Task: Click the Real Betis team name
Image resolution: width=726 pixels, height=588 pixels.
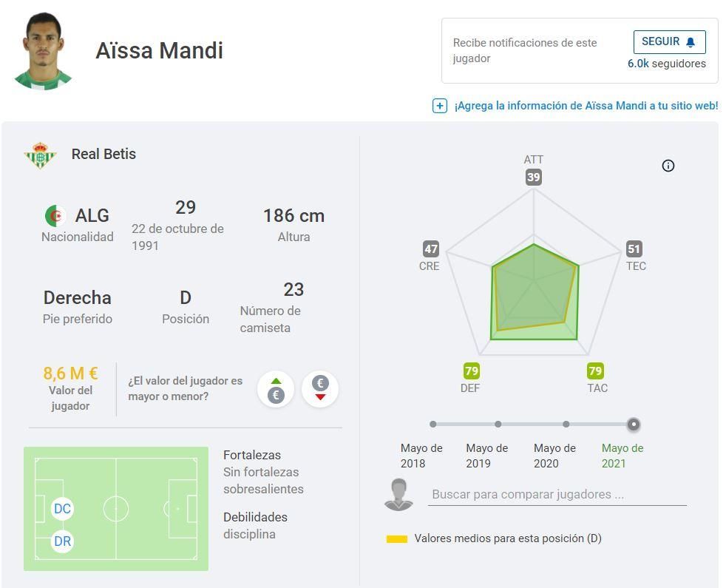Action: point(104,155)
